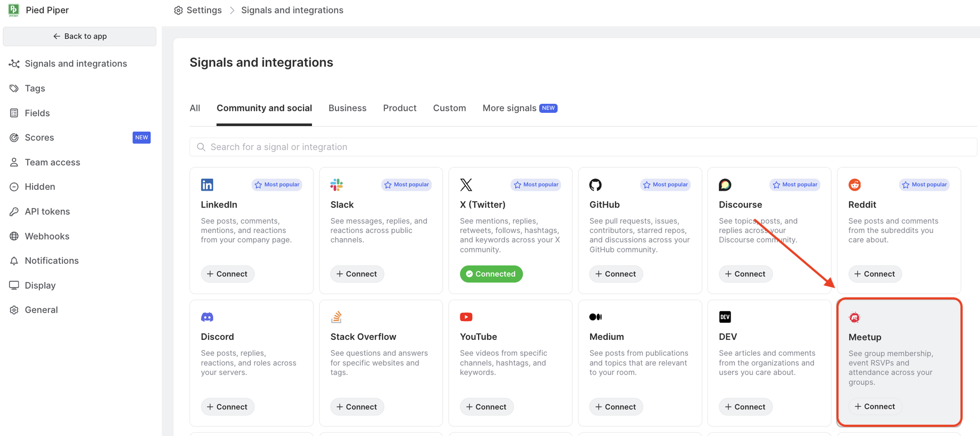The height and width of the screenshot is (436, 980).
Task: Click the Notifications bell icon
Action: (14, 261)
